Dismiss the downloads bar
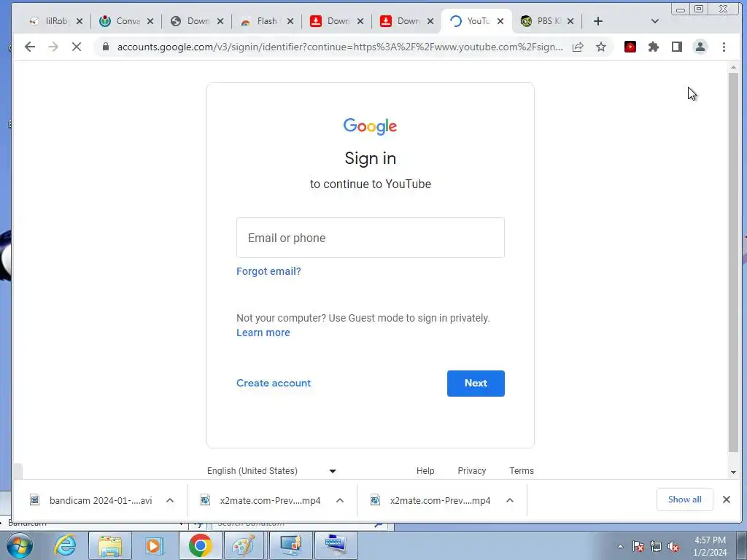747x560 pixels. (x=726, y=499)
